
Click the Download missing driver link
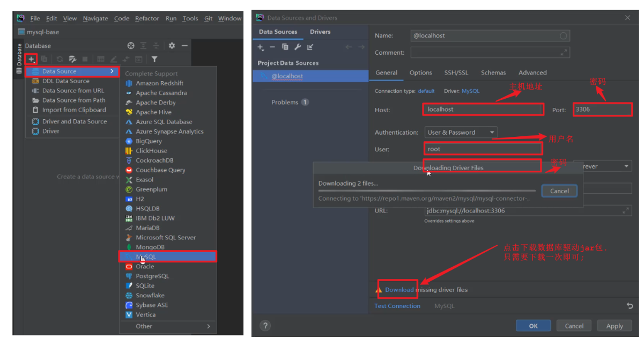click(399, 290)
